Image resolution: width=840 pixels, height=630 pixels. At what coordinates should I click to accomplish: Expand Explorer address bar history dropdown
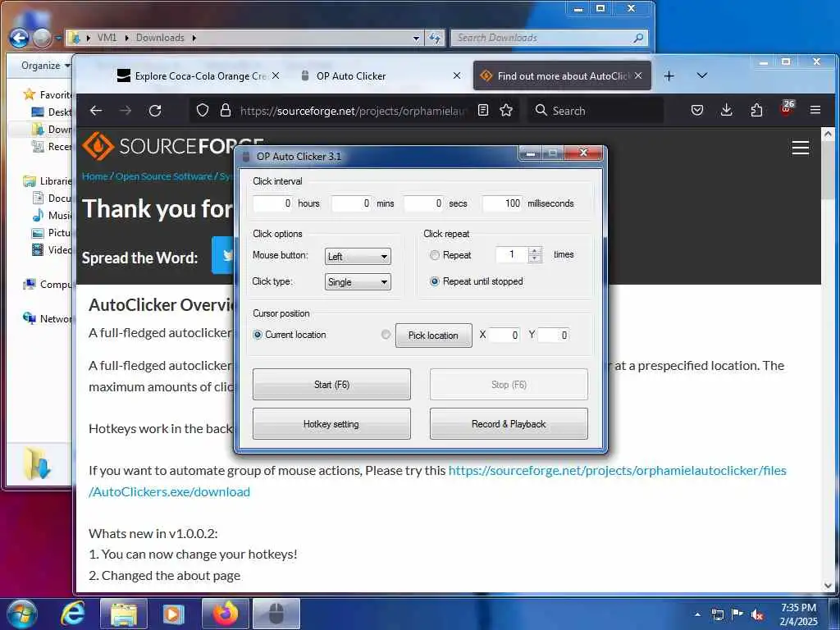[416, 38]
